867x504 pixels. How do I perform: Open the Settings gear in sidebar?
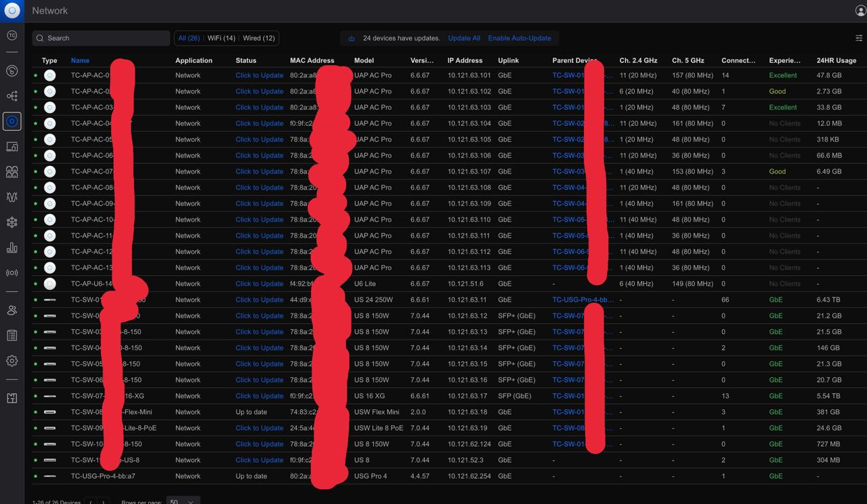coord(12,361)
